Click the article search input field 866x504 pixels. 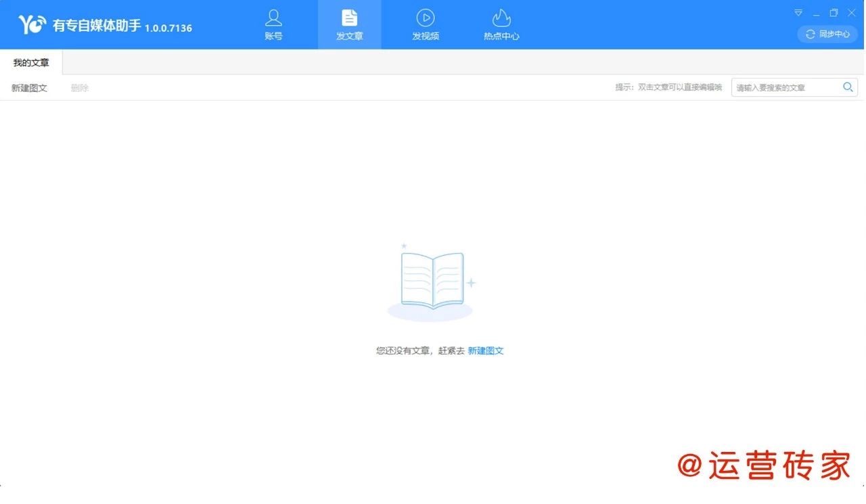pos(785,87)
